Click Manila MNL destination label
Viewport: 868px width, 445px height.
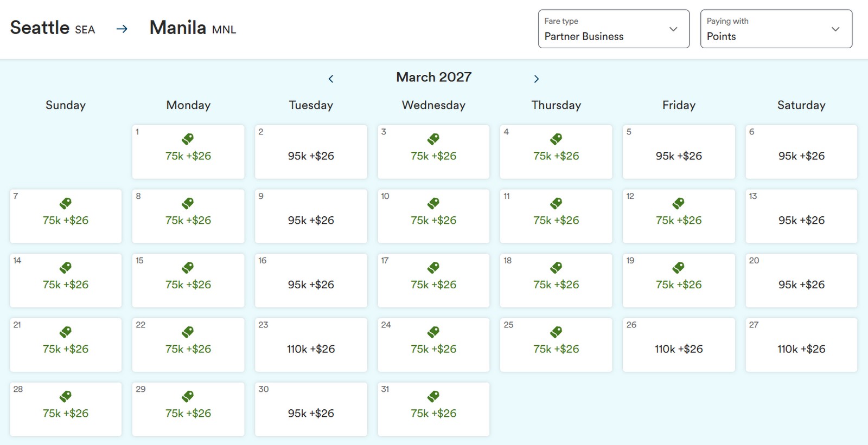point(193,28)
